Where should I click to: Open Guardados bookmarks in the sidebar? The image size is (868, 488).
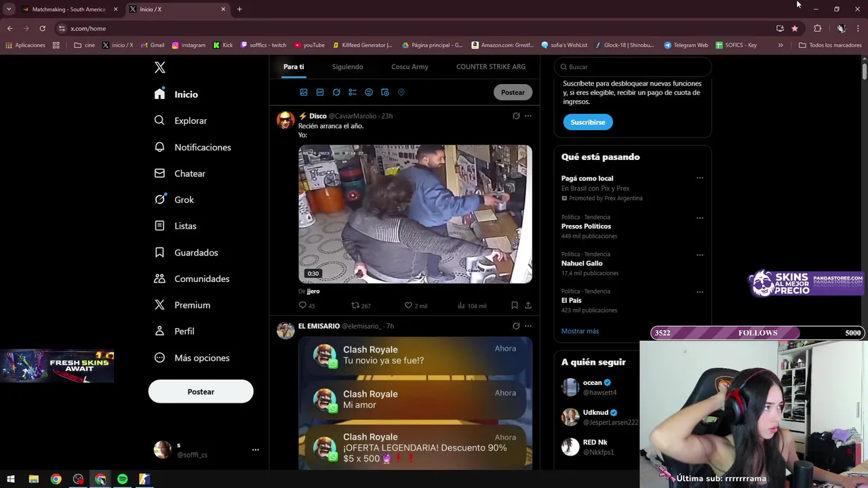pos(186,252)
